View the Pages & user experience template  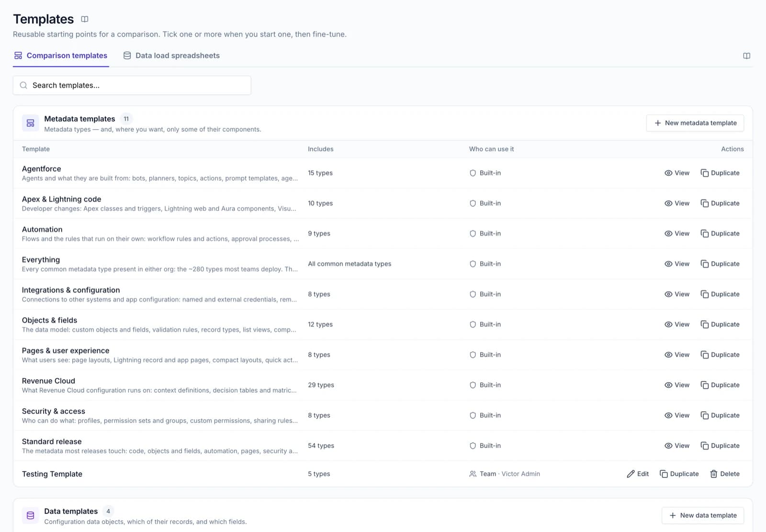point(676,354)
